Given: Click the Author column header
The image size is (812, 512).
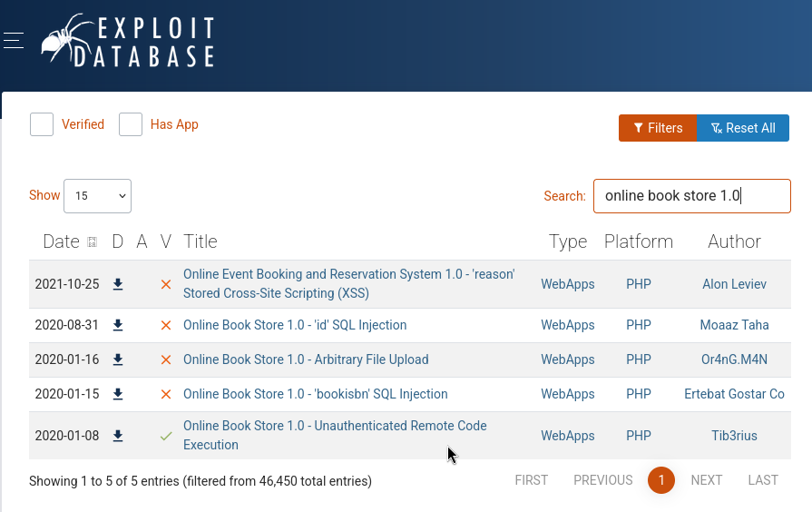Looking at the screenshot, I should [x=734, y=241].
